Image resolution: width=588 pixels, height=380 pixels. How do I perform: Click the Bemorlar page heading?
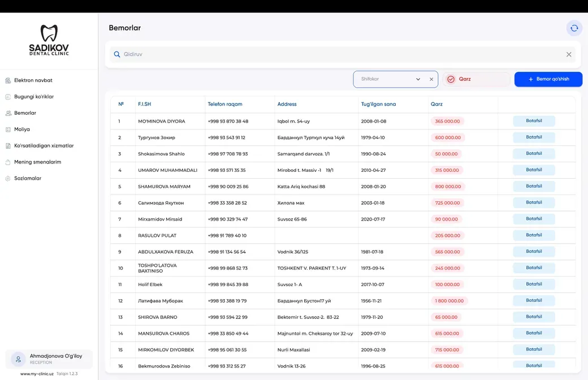[x=125, y=28]
